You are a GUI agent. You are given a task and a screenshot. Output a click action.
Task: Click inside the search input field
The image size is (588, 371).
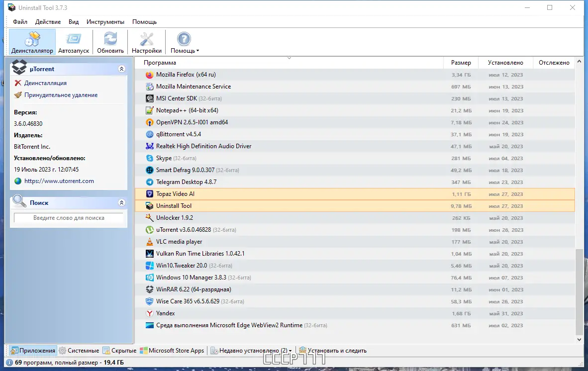68,218
